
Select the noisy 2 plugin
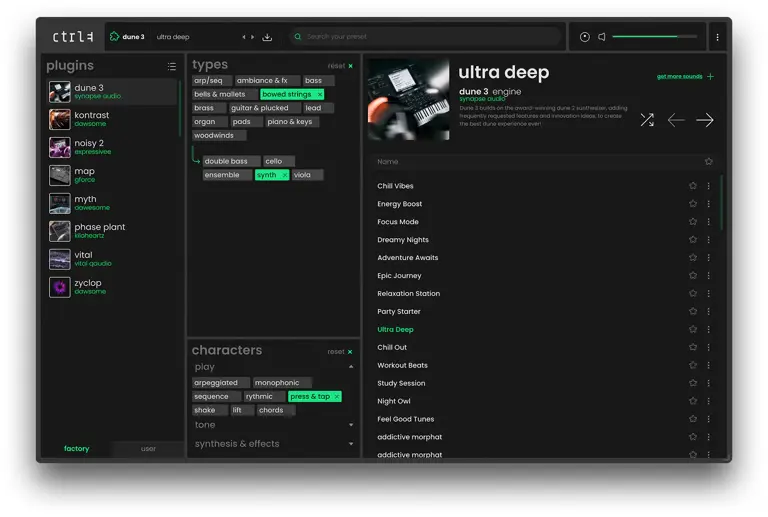point(113,147)
